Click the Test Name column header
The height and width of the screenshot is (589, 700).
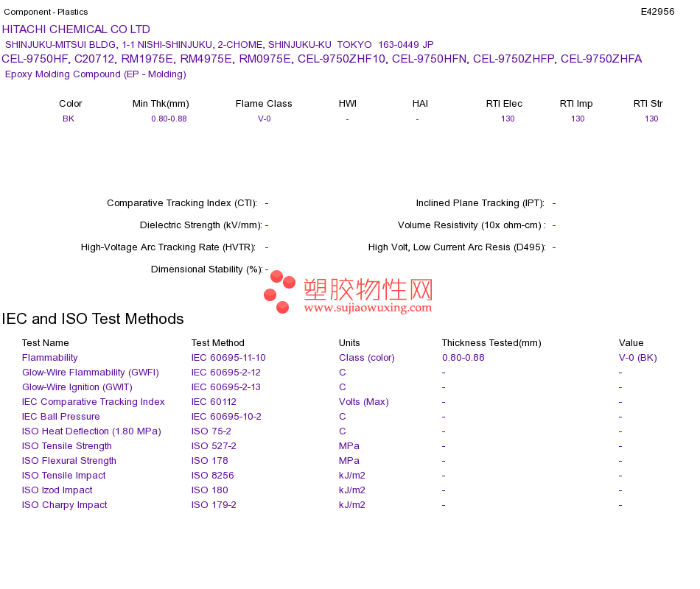[x=46, y=342]
